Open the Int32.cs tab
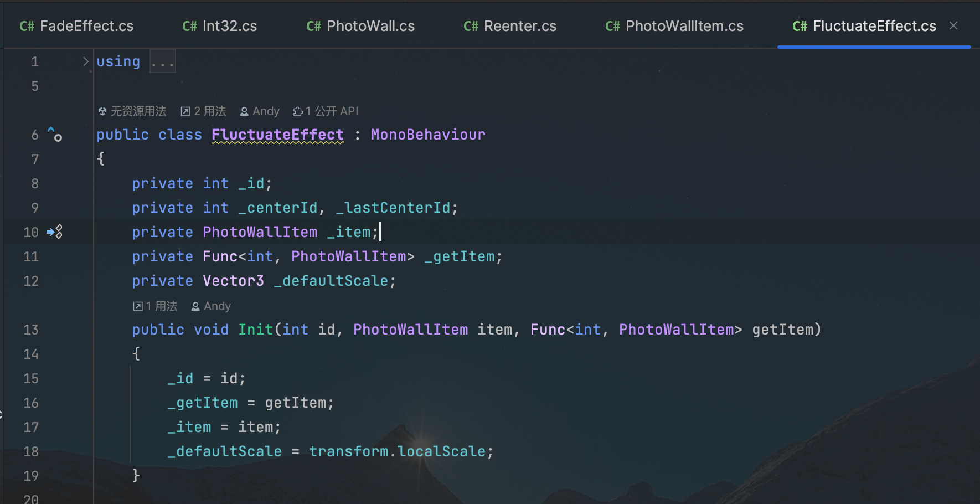The width and height of the screenshot is (980, 504). click(x=220, y=26)
